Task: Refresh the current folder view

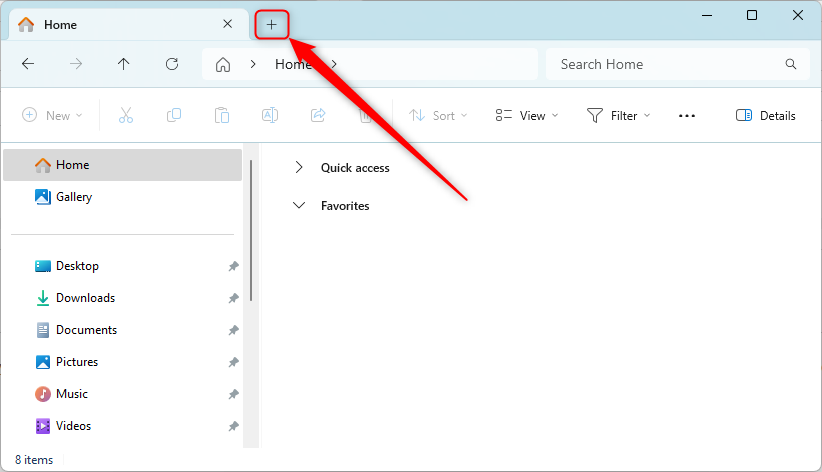Action: pyautogui.click(x=172, y=64)
